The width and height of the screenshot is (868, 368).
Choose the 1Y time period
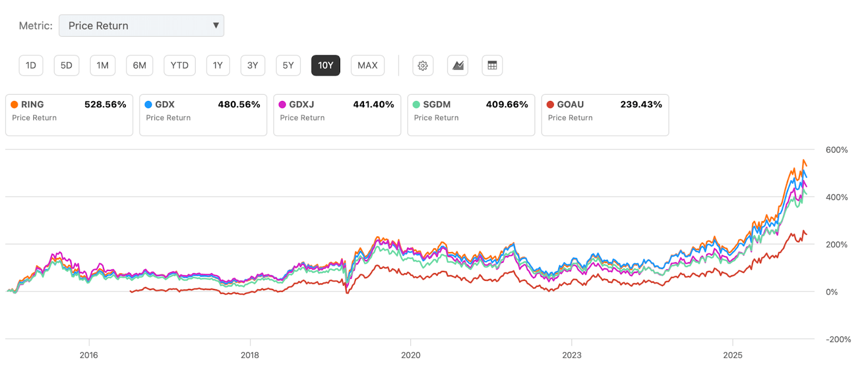tap(218, 66)
